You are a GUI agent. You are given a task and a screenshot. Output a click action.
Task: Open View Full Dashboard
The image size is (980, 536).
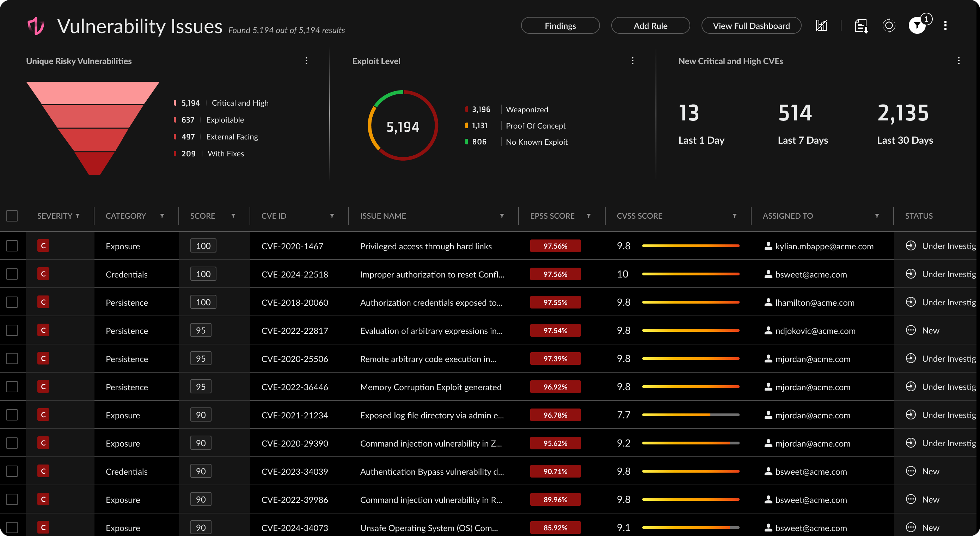(x=751, y=25)
